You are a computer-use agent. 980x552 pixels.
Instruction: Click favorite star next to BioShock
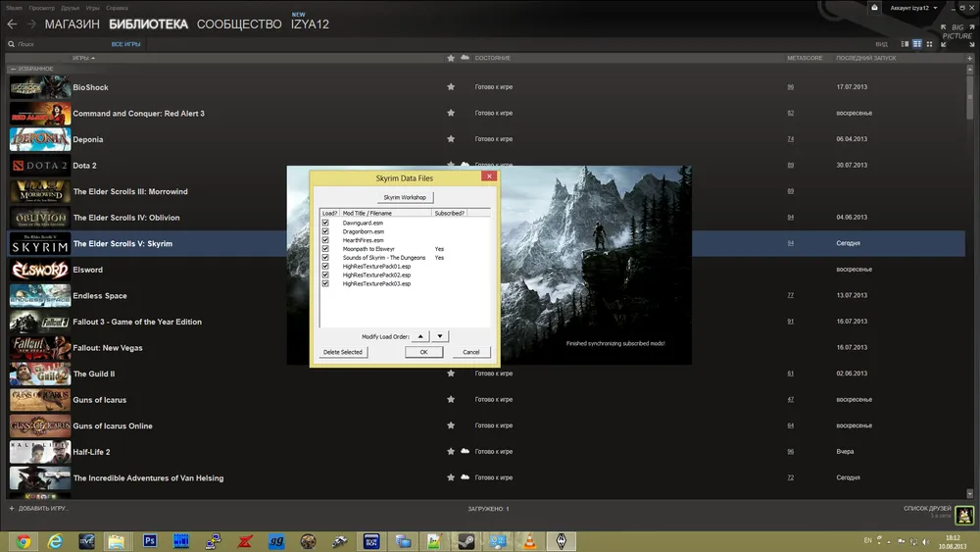(451, 87)
